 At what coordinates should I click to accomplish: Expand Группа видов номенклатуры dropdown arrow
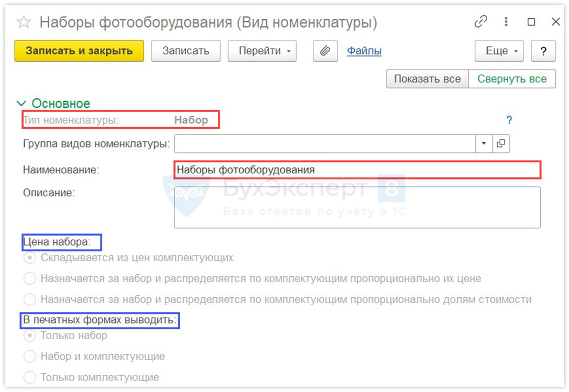(484, 143)
